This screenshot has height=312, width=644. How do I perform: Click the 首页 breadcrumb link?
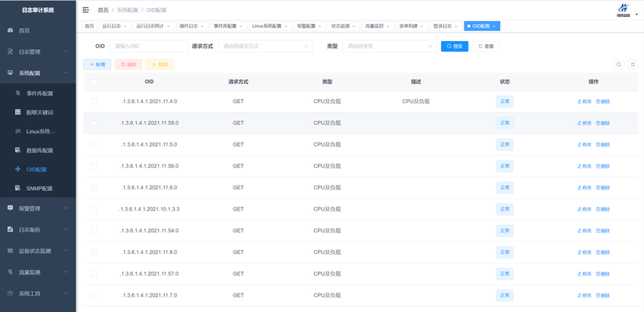coord(103,10)
